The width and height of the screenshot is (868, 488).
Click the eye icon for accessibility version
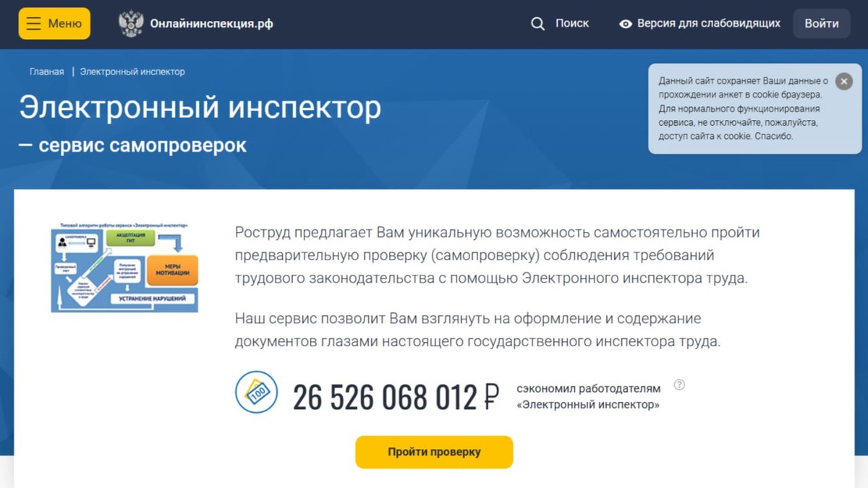[626, 24]
